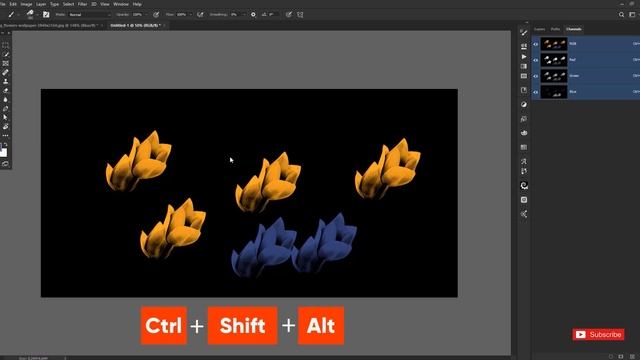Open swirl icon in right dock
The height and width of the screenshot is (360, 640).
524,186
